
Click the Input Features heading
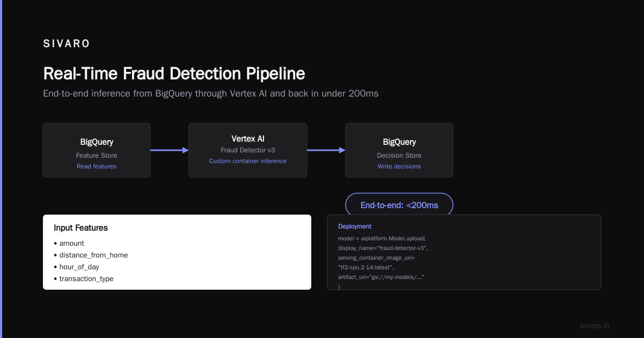coord(80,228)
